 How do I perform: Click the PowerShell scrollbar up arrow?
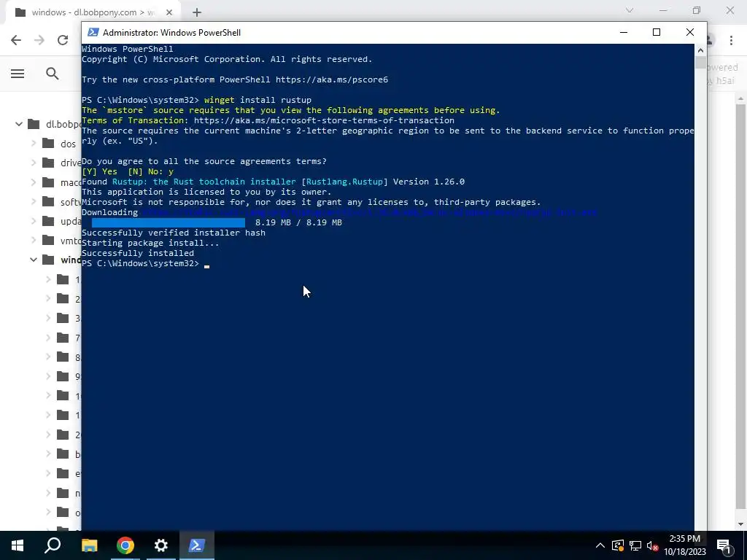[x=700, y=50]
